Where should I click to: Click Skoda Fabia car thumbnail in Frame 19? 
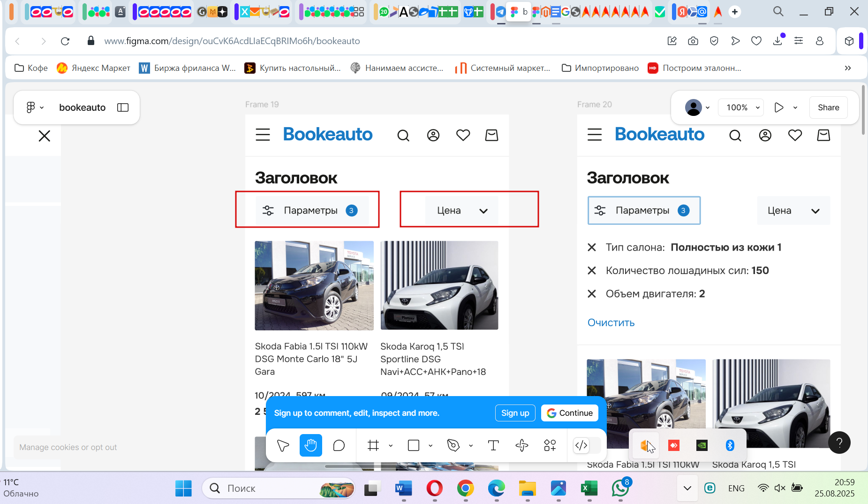pyautogui.click(x=314, y=285)
